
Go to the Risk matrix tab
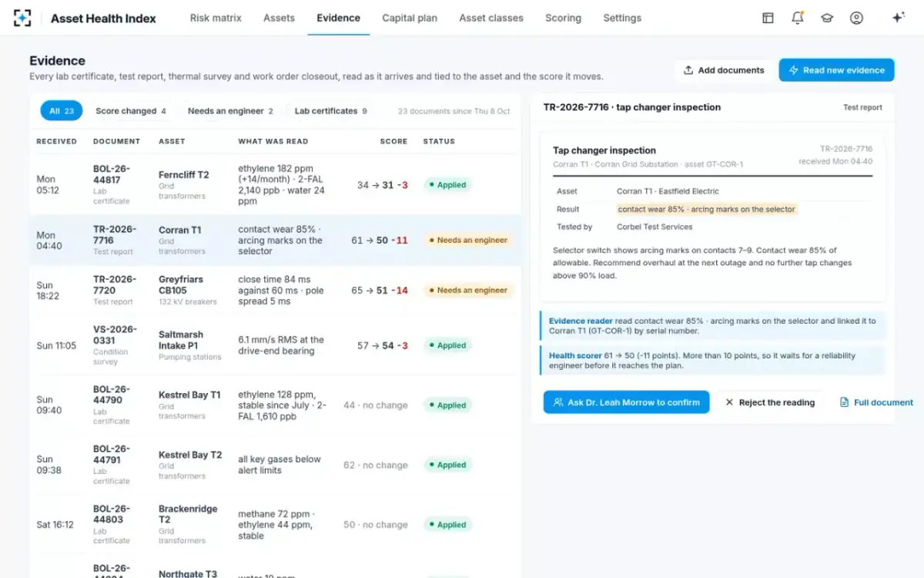pos(216,18)
